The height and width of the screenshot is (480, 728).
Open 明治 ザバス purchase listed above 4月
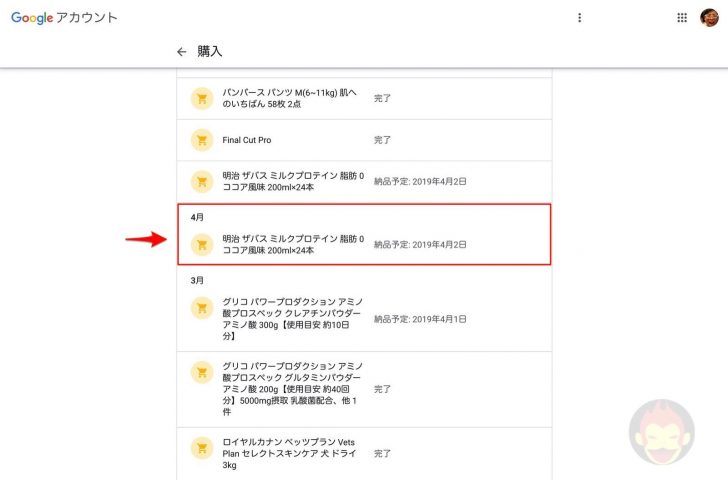(364, 182)
